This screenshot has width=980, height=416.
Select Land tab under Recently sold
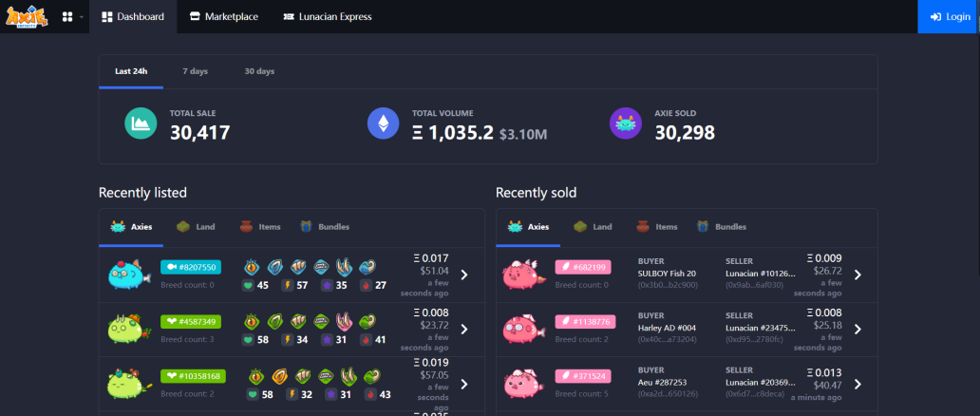point(594,227)
